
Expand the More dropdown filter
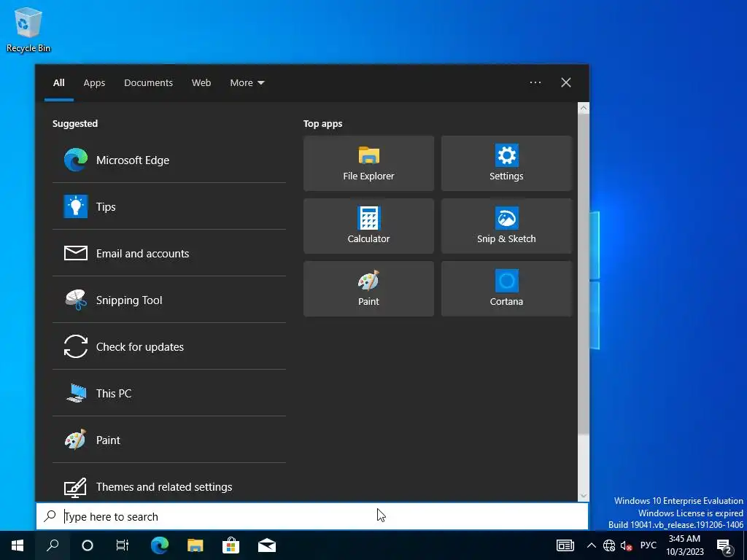[x=247, y=83]
